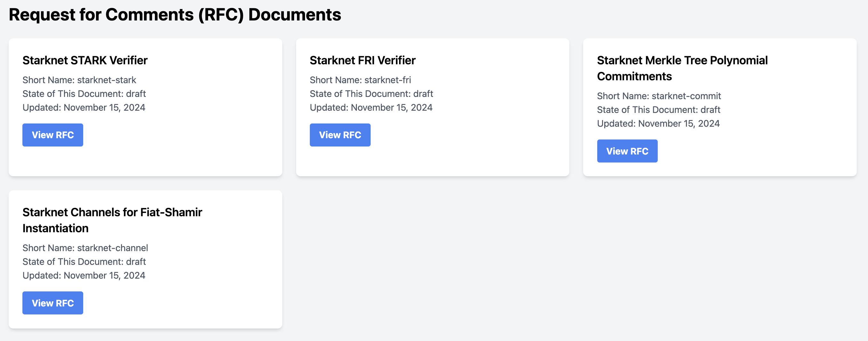Click the starknet-fri short name text
Image resolution: width=868 pixels, height=341 pixels.
pos(360,80)
